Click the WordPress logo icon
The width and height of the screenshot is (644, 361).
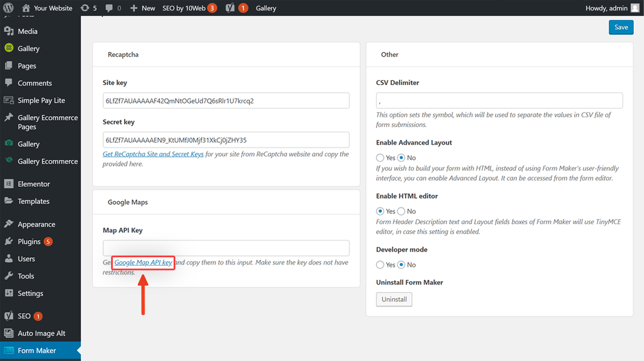click(8, 8)
